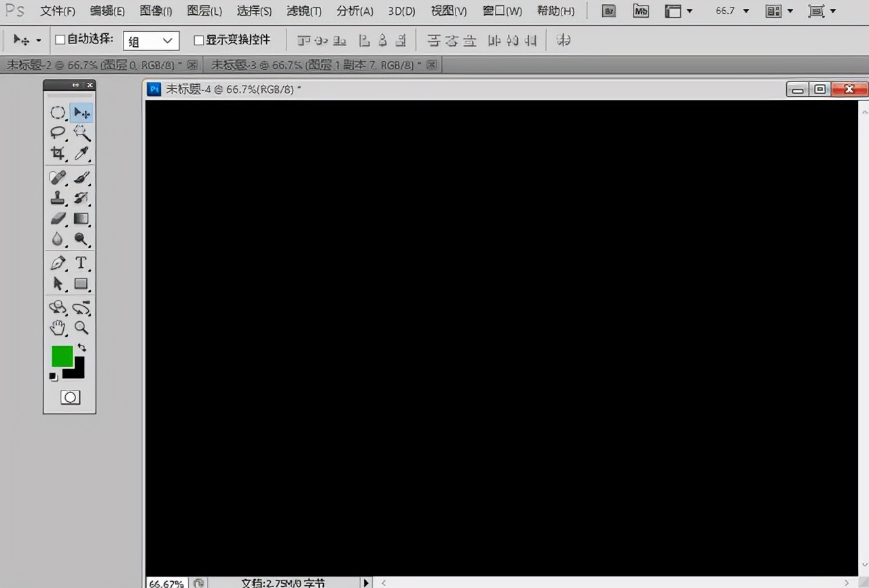Click the green foreground color swatch
This screenshot has height=588, width=869.
pyautogui.click(x=62, y=356)
